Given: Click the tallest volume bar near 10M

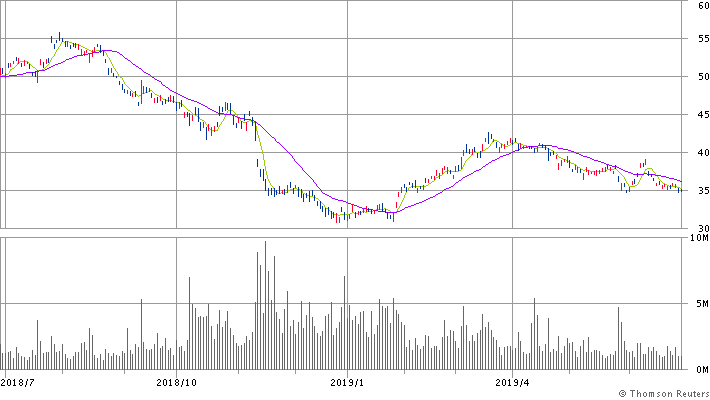Looking at the screenshot, I should [x=265, y=305].
